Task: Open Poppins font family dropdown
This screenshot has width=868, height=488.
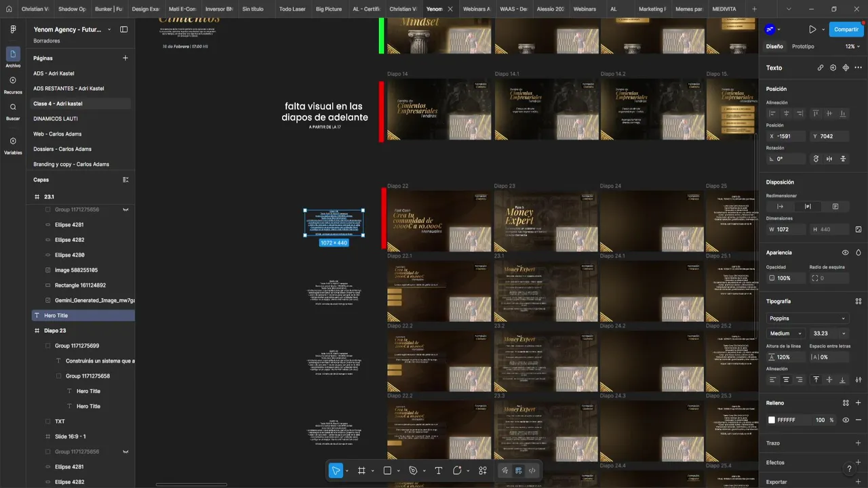Action: pyautogui.click(x=808, y=319)
